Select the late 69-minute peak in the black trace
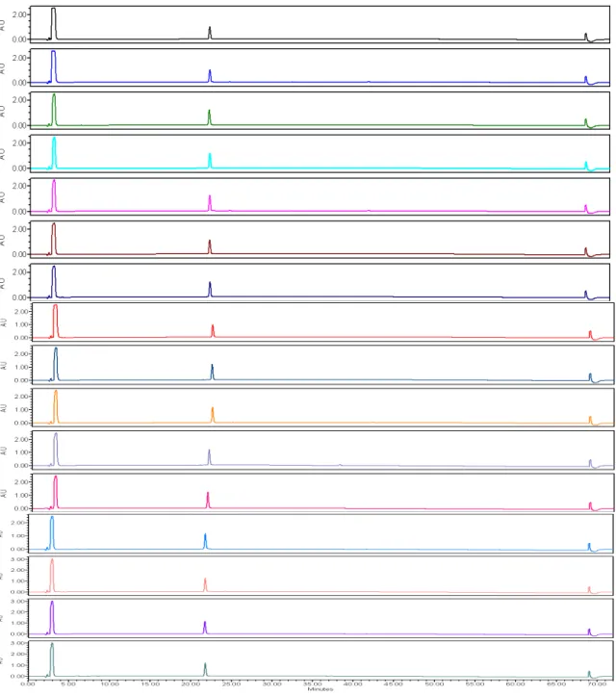This screenshot has width=616, height=696. coord(586,37)
